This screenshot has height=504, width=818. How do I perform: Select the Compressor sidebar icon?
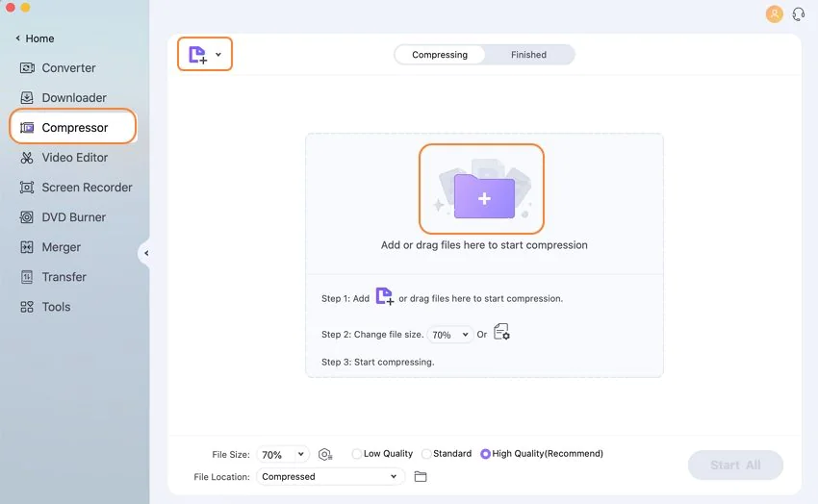coord(27,128)
